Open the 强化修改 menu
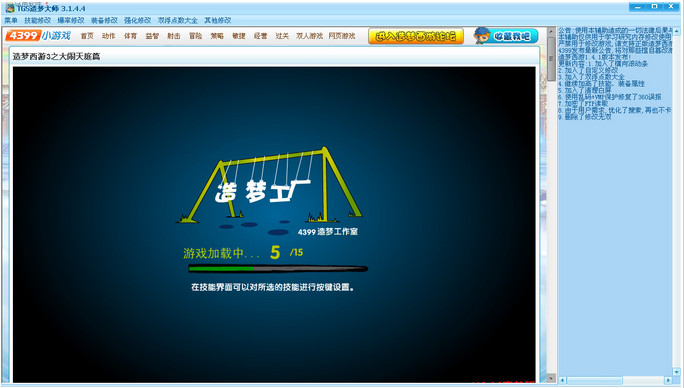The image size is (684, 388). tap(137, 21)
